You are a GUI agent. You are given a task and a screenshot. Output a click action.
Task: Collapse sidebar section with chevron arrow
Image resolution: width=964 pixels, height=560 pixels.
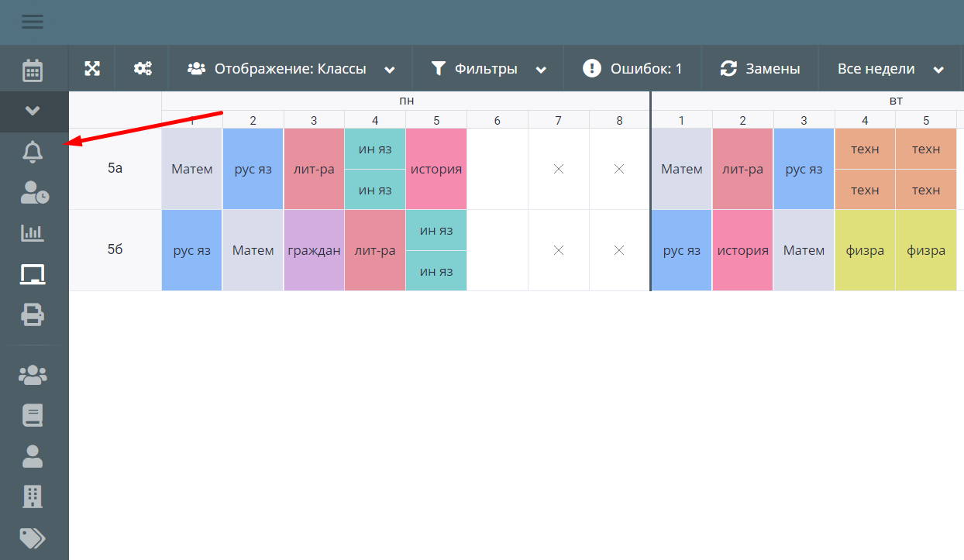(33, 111)
